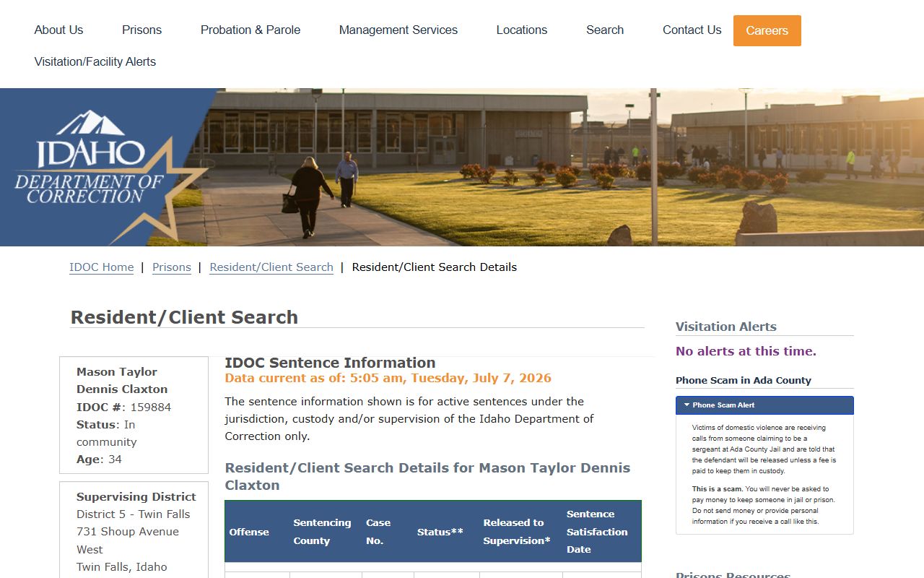Viewport: 924px width, 578px height.
Task: Click the Mason Taylor Dennis Claxton name
Action: [x=122, y=381]
